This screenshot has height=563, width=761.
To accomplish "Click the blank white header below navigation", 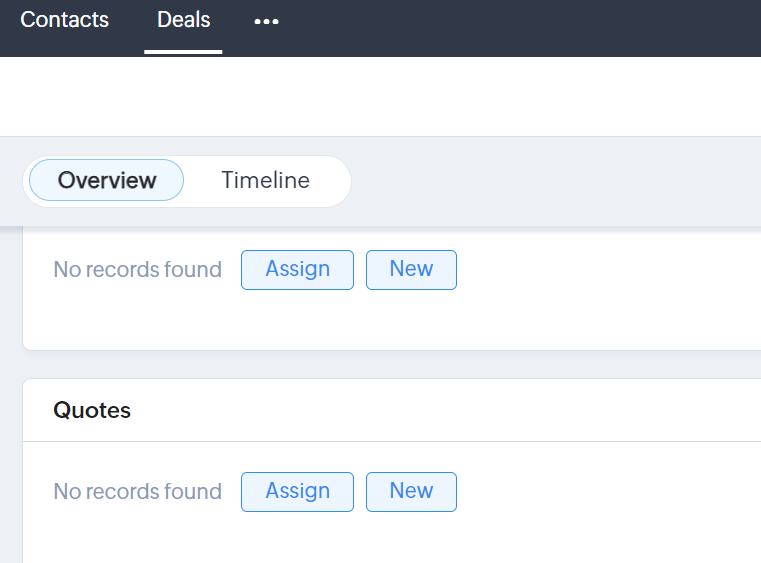I will [x=380, y=96].
